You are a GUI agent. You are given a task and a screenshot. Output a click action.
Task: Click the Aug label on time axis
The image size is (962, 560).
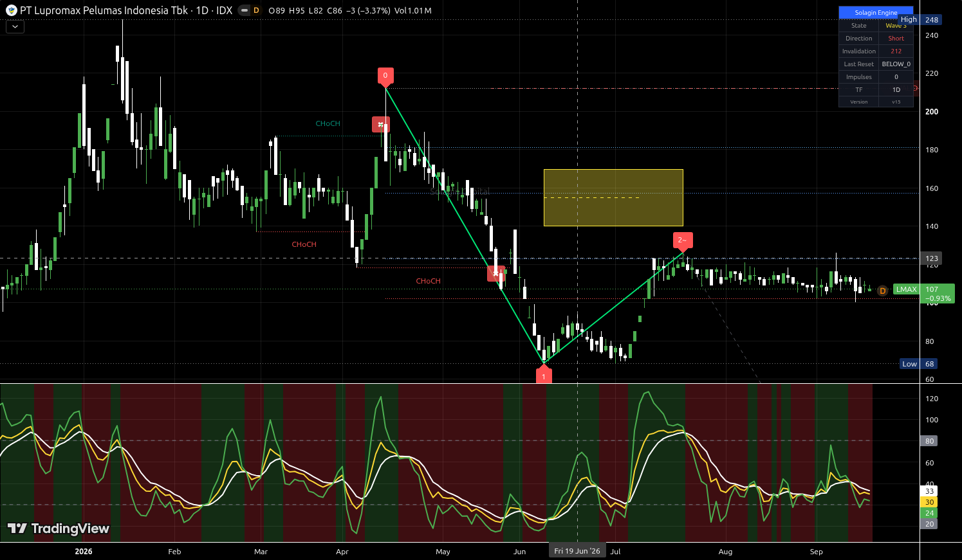[x=725, y=552]
